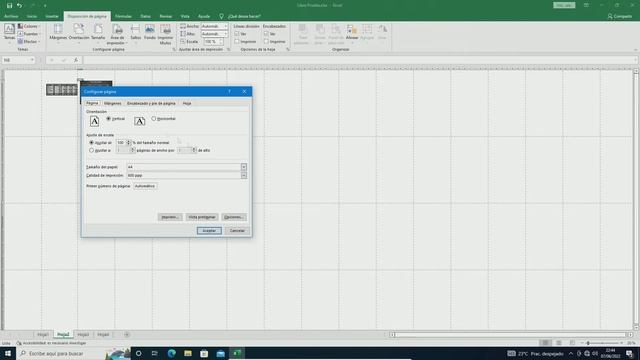Image resolution: width=640 pixels, height=360 pixels.
Task: Switch to Normal view in the status bar
Action: point(545,343)
